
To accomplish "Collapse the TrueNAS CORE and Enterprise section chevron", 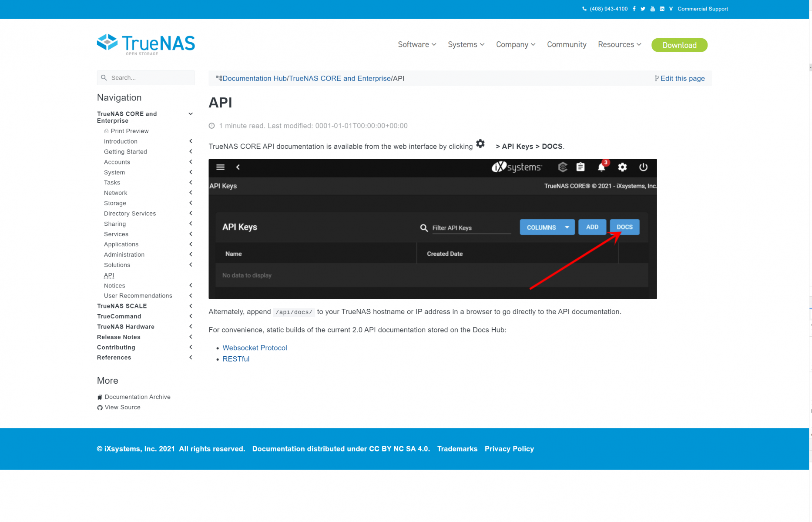I will 191,114.
